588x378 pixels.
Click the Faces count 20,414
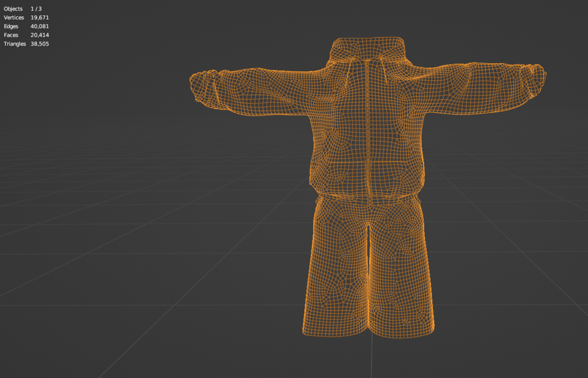pos(40,35)
